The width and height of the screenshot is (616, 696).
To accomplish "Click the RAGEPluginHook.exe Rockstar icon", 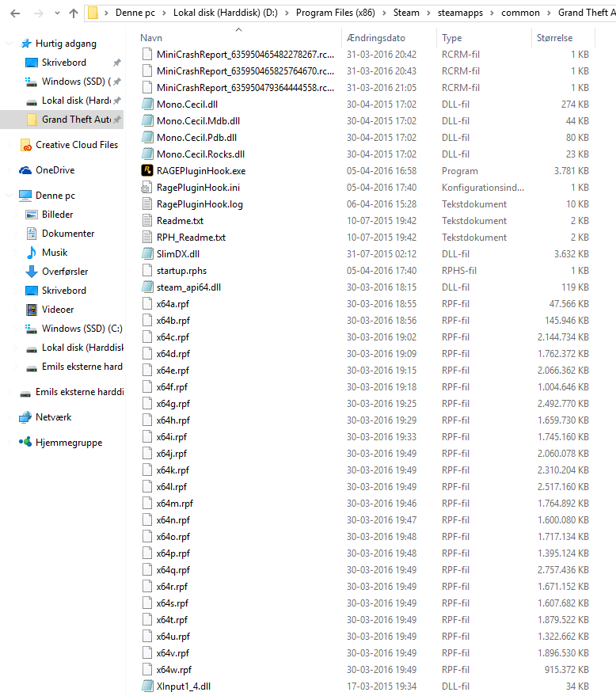I will tap(147, 170).
